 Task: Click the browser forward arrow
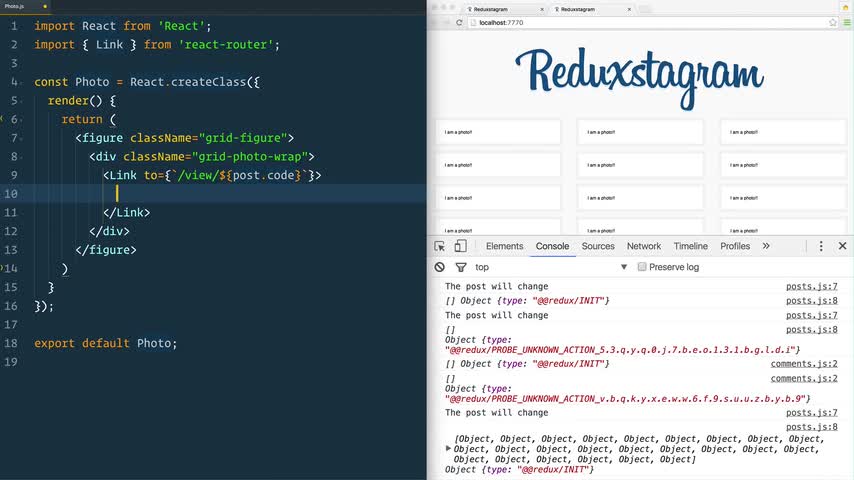click(x=446, y=23)
